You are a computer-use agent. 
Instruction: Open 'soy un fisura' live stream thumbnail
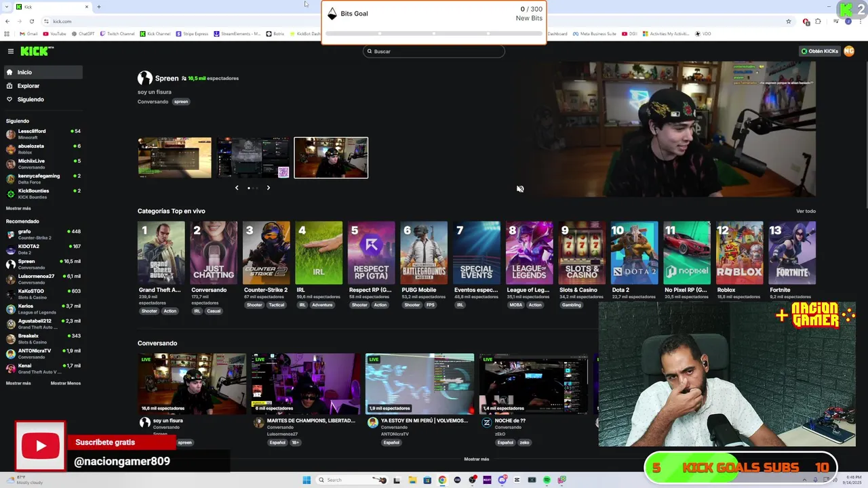(192, 384)
